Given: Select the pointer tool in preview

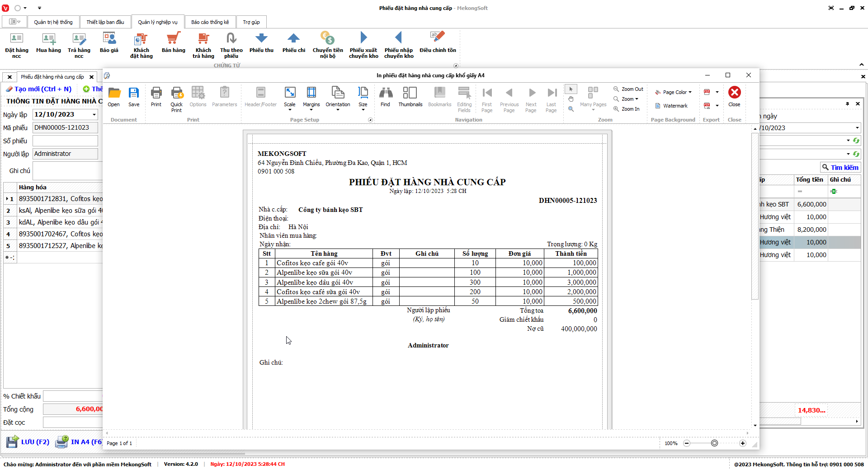Looking at the screenshot, I should pos(571,89).
